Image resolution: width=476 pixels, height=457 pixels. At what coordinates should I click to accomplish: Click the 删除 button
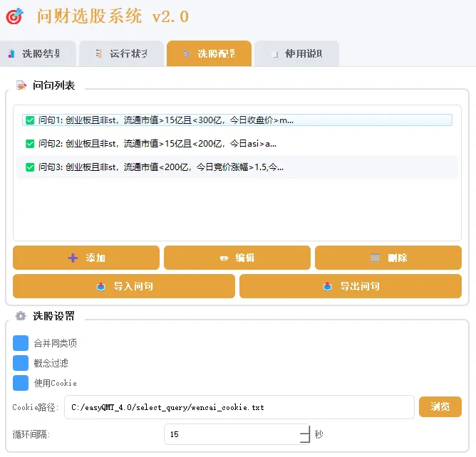click(388, 258)
